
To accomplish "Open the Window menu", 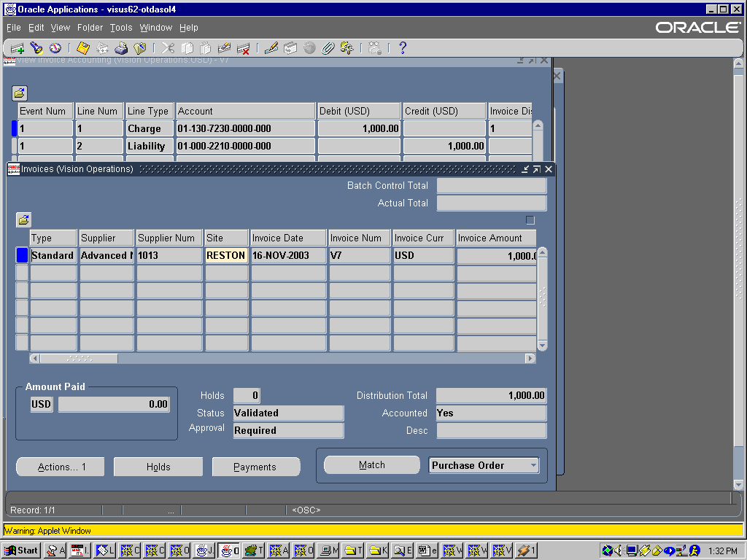I will 156,28.
